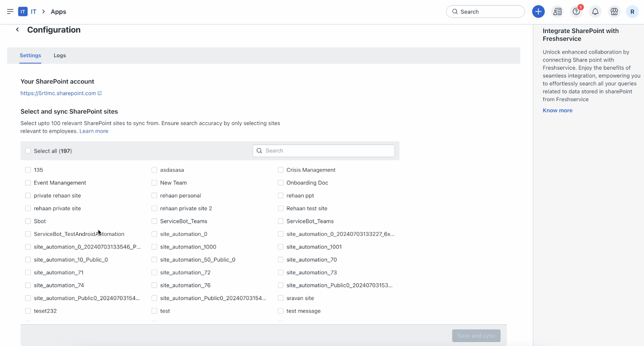
Task: Check the Event Manangement checkbox
Action: pyautogui.click(x=28, y=183)
